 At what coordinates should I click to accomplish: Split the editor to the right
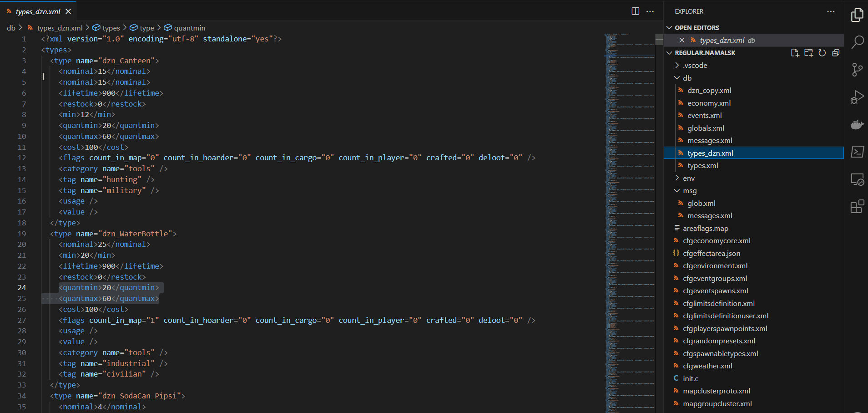636,11
